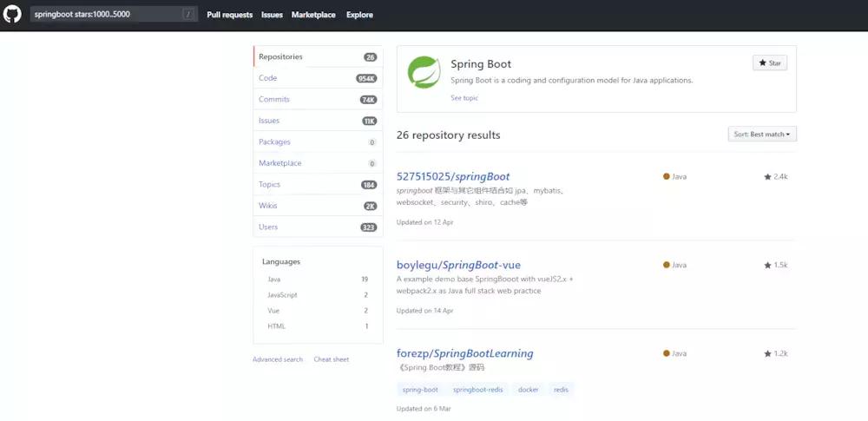The width and height of the screenshot is (868, 421).
Task: Click star count 1.5k for boylegu/SpringBoot-vue
Action: 775,266
